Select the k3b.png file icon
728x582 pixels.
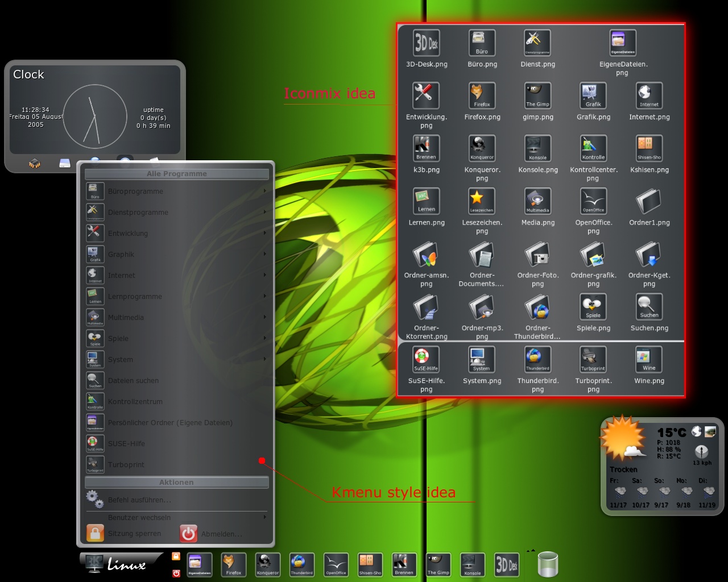(x=427, y=148)
